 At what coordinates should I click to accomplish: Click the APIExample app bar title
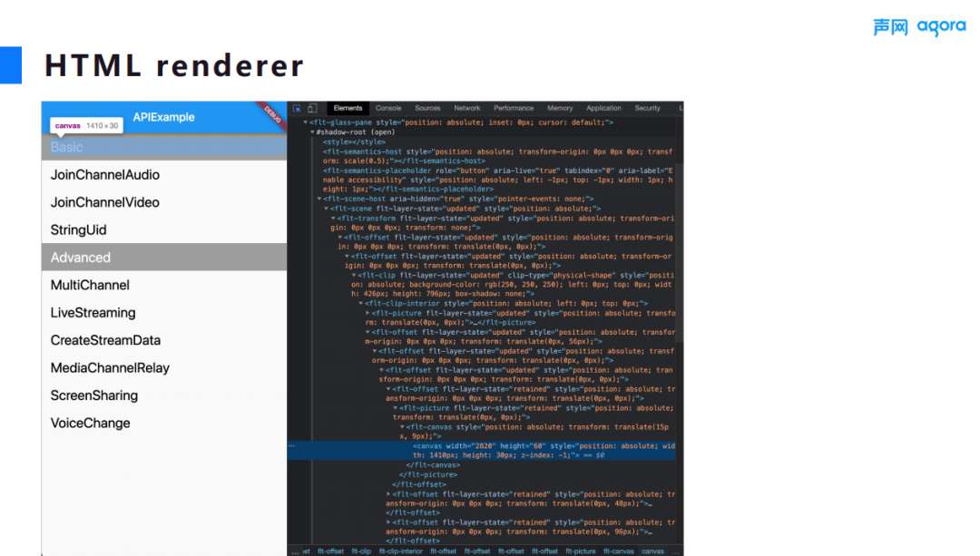pos(163,117)
